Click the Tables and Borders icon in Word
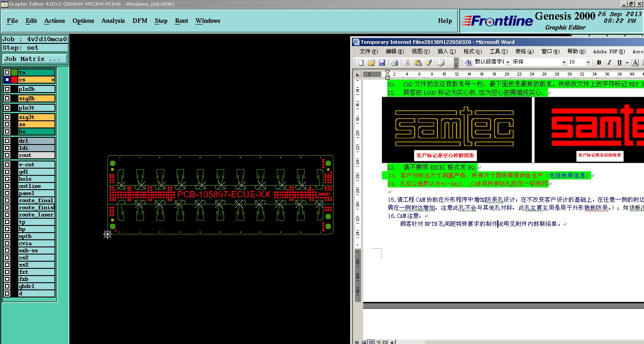The height and width of the screenshot is (344, 644). (441, 63)
